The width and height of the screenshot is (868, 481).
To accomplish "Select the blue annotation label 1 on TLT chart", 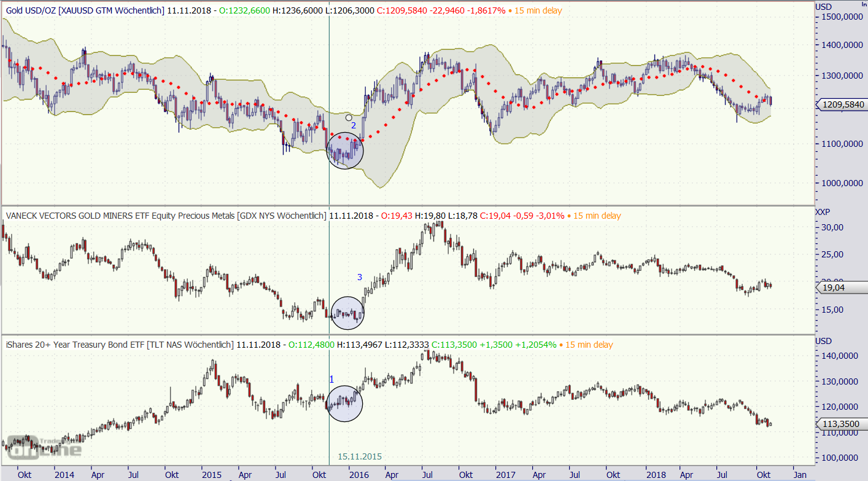I will click(x=331, y=380).
